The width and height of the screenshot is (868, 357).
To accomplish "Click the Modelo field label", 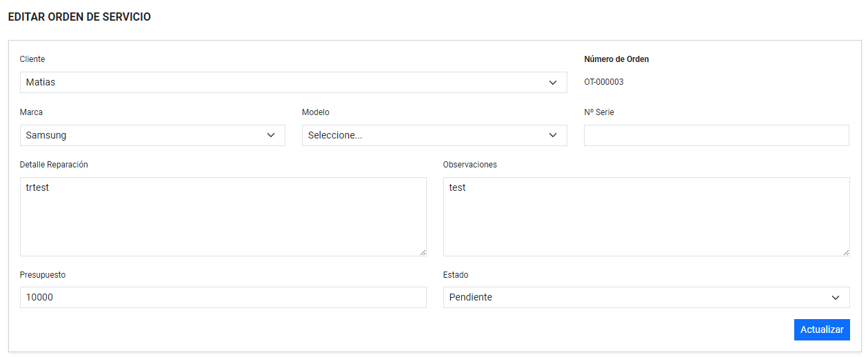I will pyautogui.click(x=316, y=112).
